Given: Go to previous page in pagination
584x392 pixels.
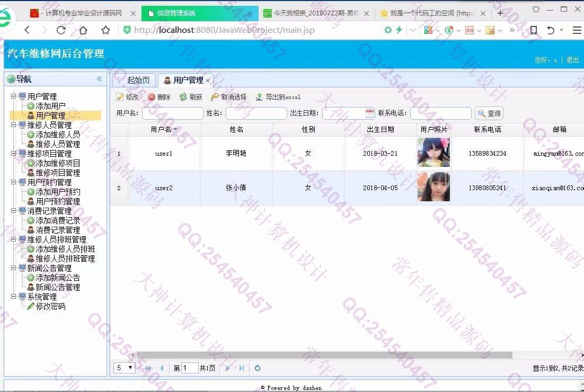Looking at the screenshot, I should click(x=161, y=368).
